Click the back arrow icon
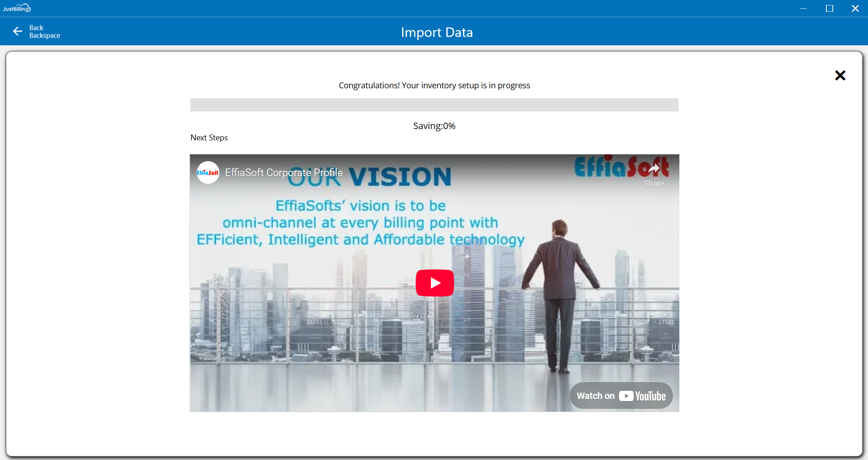Viewport: 868px width, 460px height. click(x=18, y=31)
